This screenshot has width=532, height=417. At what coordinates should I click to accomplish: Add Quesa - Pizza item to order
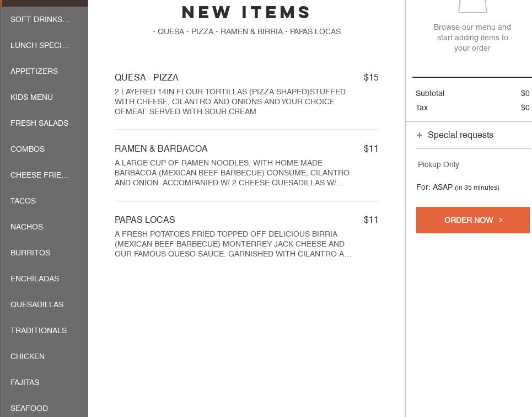click(246, 94)
